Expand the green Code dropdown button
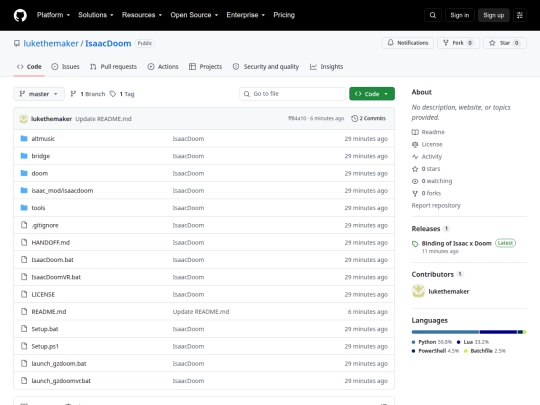This screenshot has height=405, width=540. click(372, 94)
